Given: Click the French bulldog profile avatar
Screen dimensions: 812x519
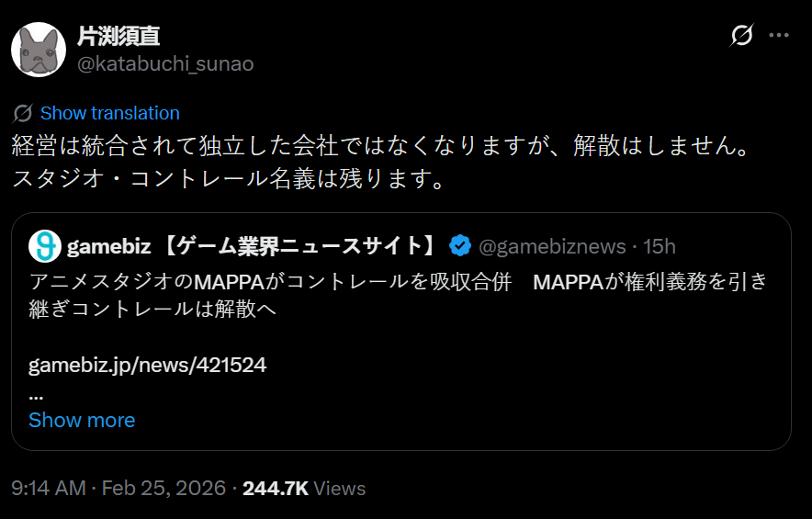Looking at the screenshot, I should [x=39, y=50].
